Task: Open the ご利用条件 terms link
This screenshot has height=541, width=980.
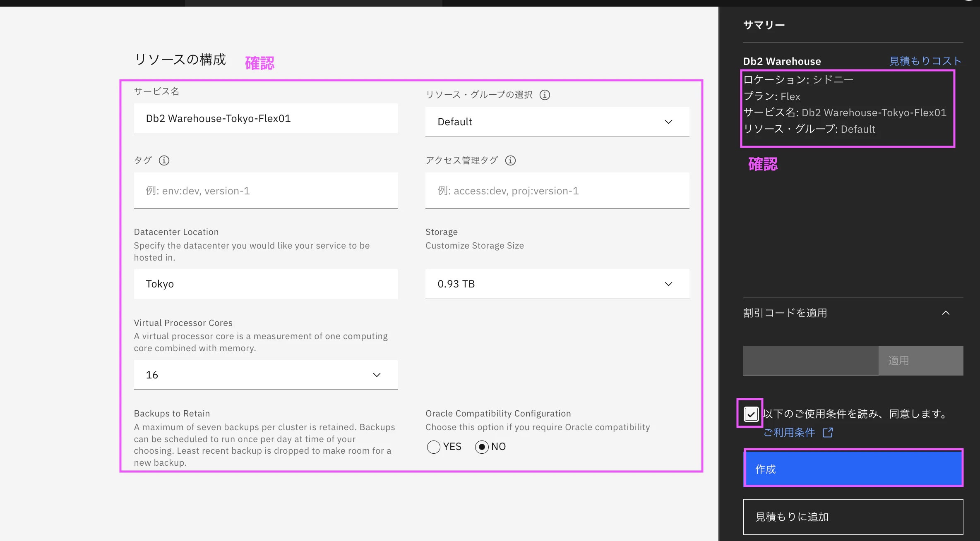Action: click(x=789, y=432)
